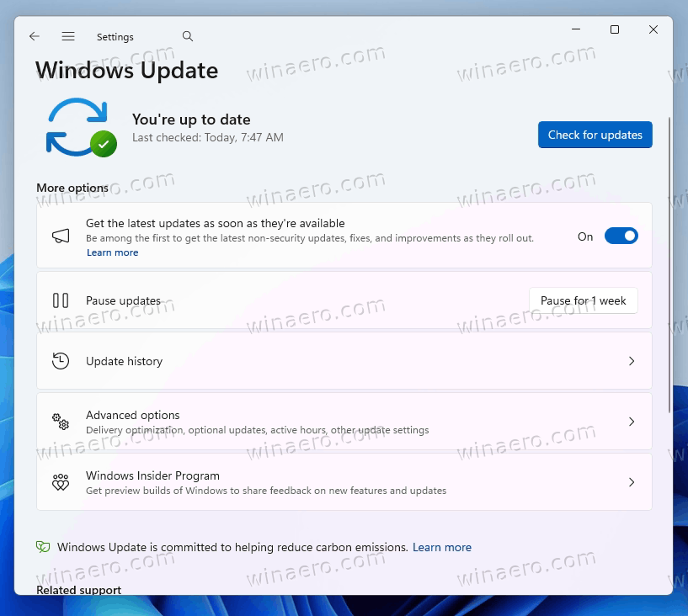Image resolution: width=688 pixels, height=616 pixels.
Task: Open Learn more link under latest updates
Action: click(x=112, y=252)
